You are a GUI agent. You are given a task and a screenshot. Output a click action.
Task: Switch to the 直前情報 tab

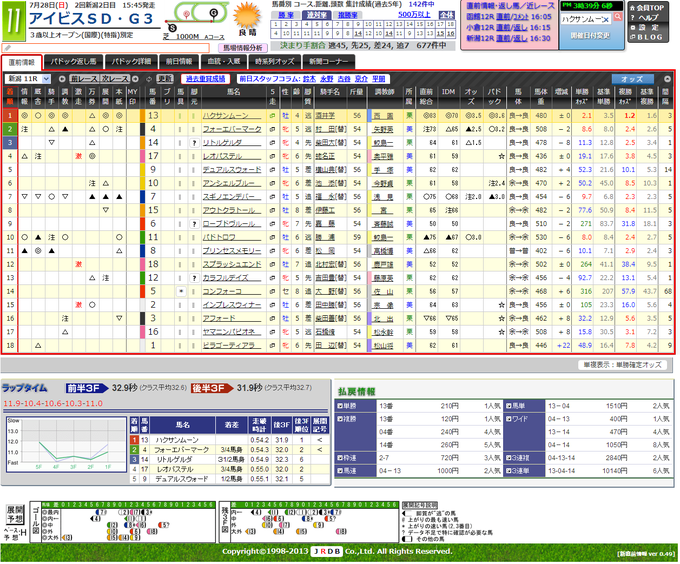click(22, 62)
